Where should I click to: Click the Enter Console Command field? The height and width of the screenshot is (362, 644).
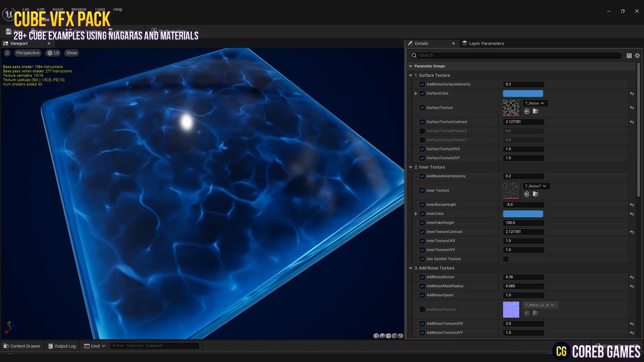[x=154, y=346]
